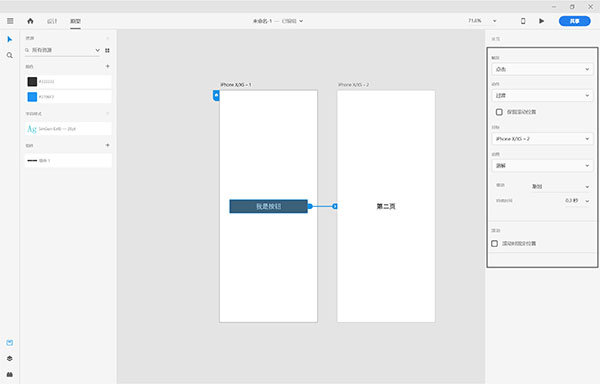Select the 我是按钮 button on artboard
Viewport: 600px width, 384px height.
tap(268, 206)
